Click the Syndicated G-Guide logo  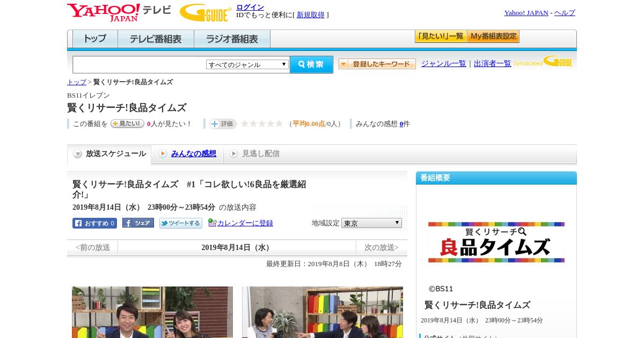[x=543, y=61]
